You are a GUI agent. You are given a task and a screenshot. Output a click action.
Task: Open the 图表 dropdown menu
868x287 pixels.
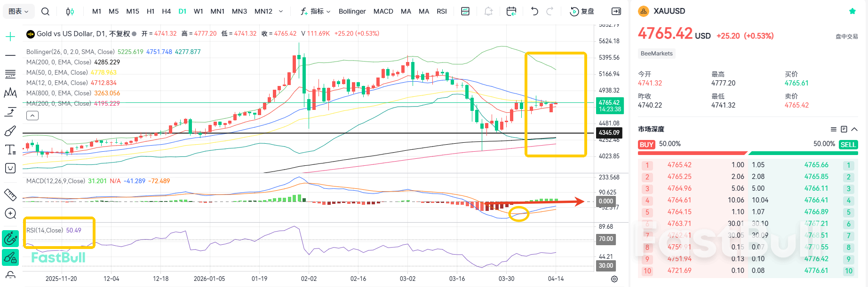19,11
